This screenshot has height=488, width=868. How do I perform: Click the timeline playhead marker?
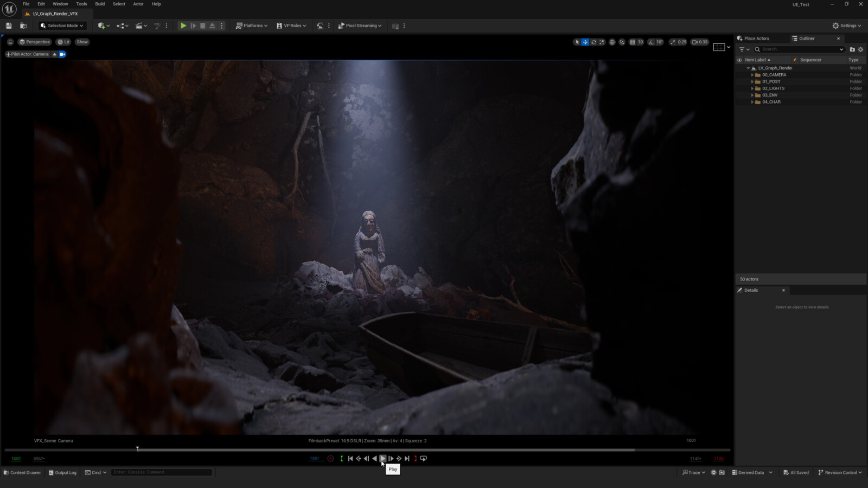pyautogui.click(x=137, y=449)
